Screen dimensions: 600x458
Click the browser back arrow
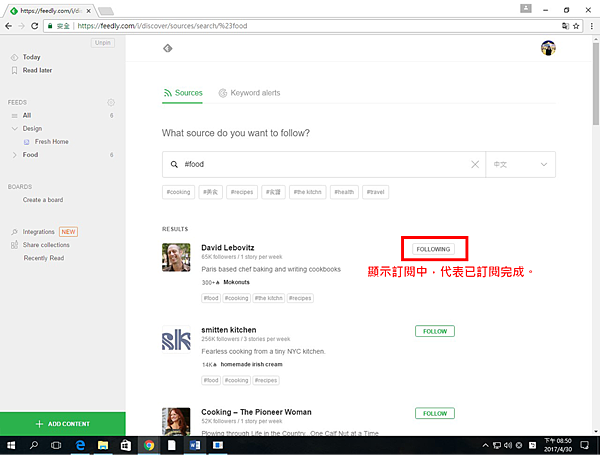coord(8,26)
